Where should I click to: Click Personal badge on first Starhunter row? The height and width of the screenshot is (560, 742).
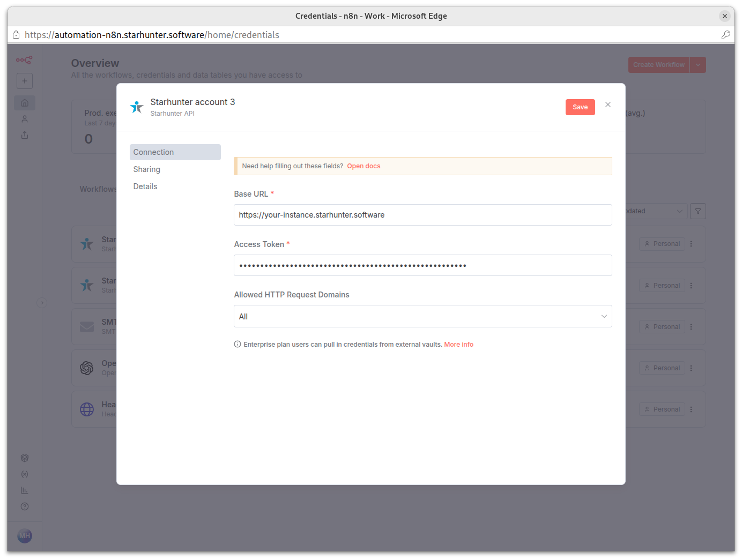pos(662,244)
